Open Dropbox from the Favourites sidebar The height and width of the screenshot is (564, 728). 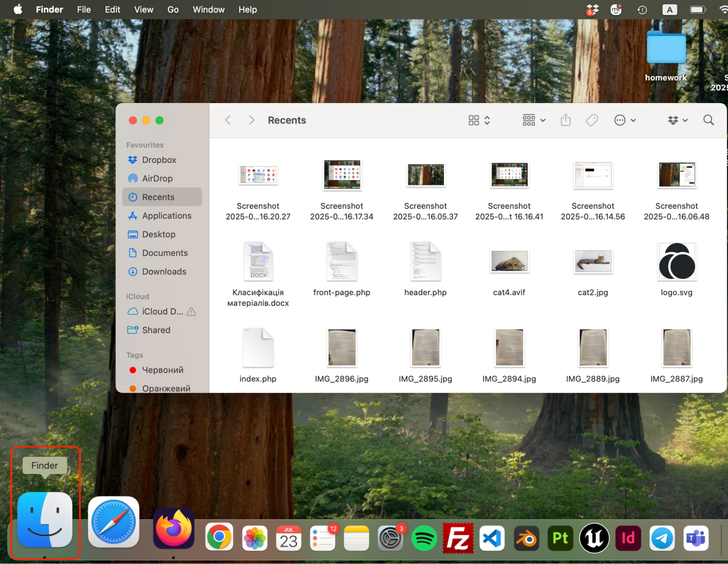[x=159, y=160]
